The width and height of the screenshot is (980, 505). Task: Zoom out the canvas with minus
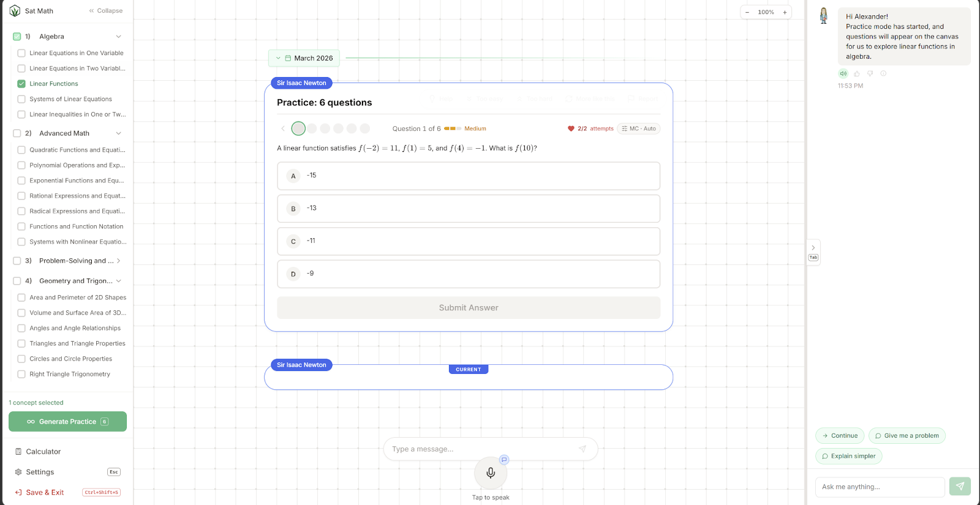click(x=747, y=12)
